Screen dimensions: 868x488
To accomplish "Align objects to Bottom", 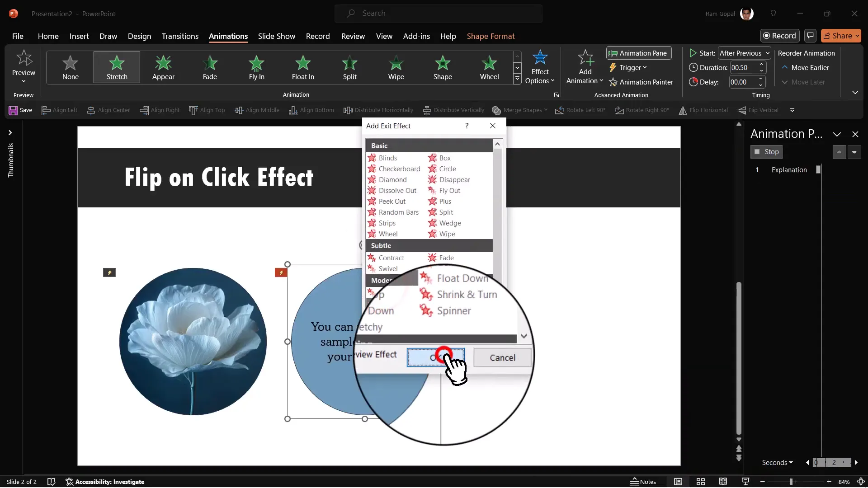I will tap(311, 110).
